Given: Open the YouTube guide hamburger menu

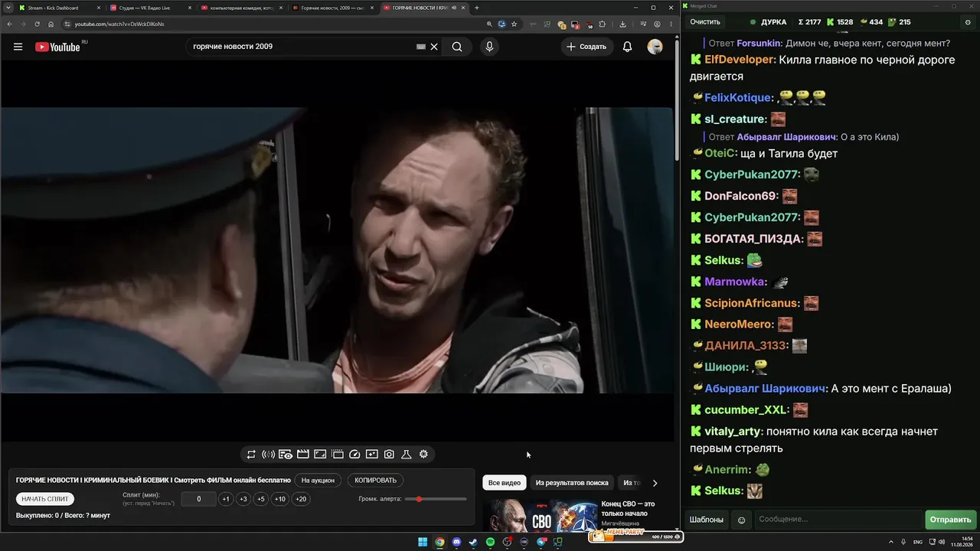Looking at the screenshot, I should [x=18, y=47].
